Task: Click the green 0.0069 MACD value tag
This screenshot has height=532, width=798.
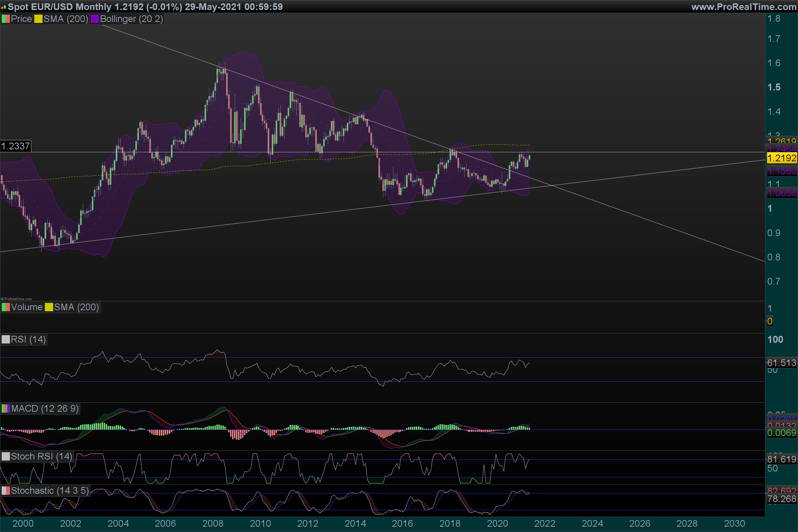Action: (781, 433)
